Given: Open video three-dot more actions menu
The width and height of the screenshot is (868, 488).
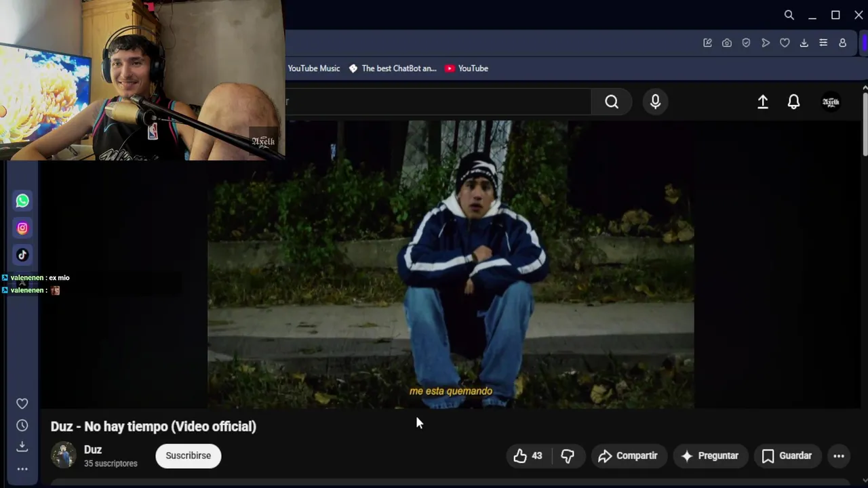Looking at the screenshot, I should pyautogui.click(x=839, y=455).
